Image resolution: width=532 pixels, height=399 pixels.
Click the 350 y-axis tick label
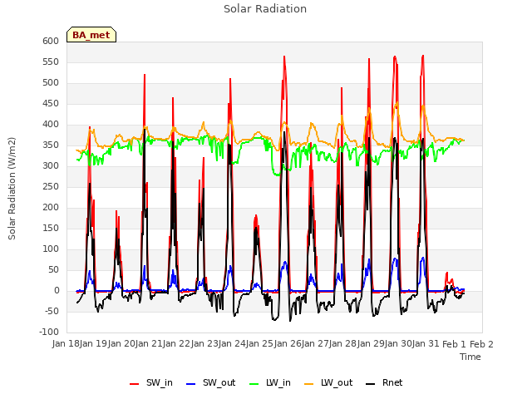pos(51,145)
